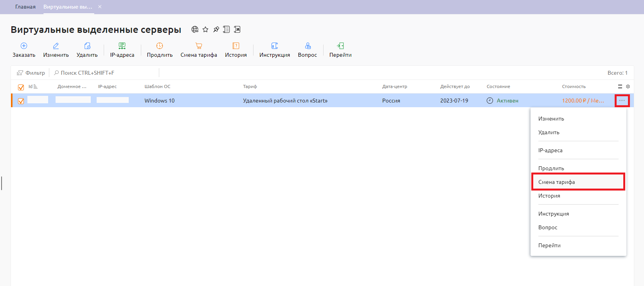Select the Виртуальные вы… tab
Image resolution: width=644 pixels, height=286 pixels.
(68, 7)
